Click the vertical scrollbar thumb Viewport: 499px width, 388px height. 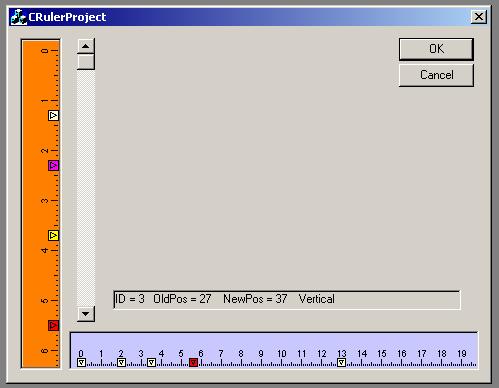[86, 62]
